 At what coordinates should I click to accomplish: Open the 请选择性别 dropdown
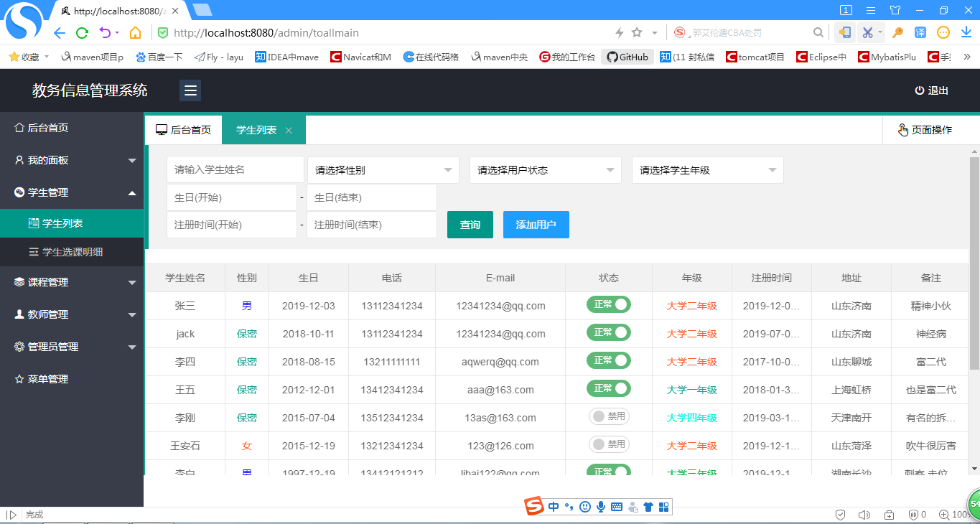point(383,170)
